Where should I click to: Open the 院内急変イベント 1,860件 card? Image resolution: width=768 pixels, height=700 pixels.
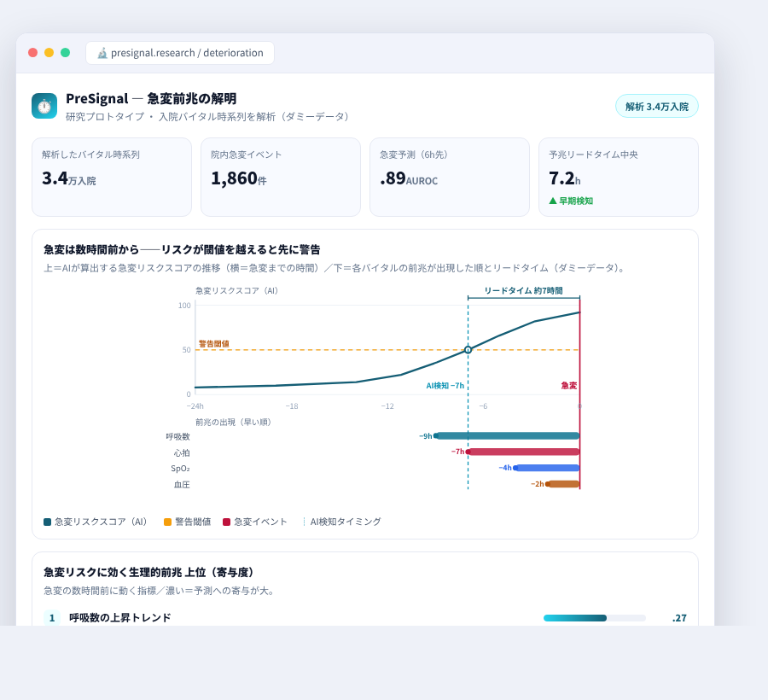[281, 177]
